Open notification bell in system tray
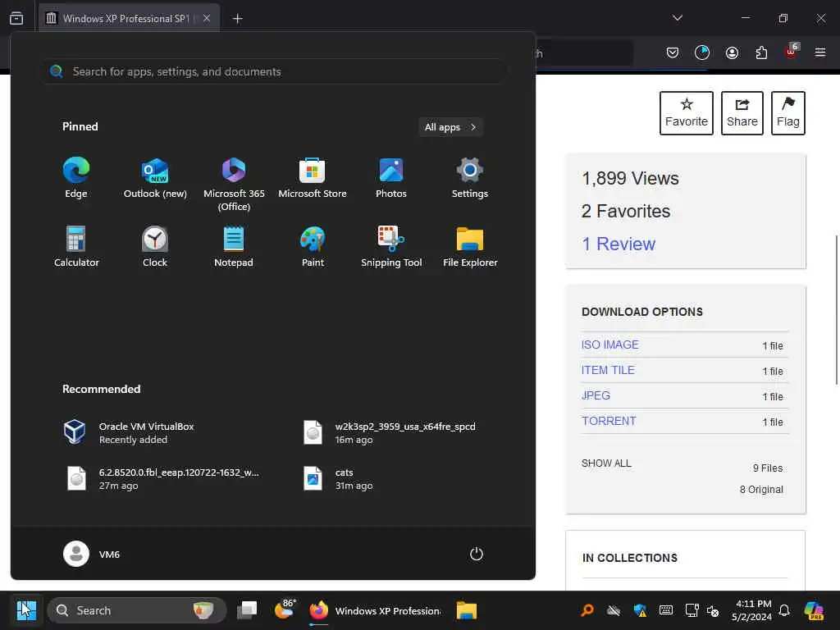Image resolution: width=840 pixels, height=630 pixels. click(784, 610)
